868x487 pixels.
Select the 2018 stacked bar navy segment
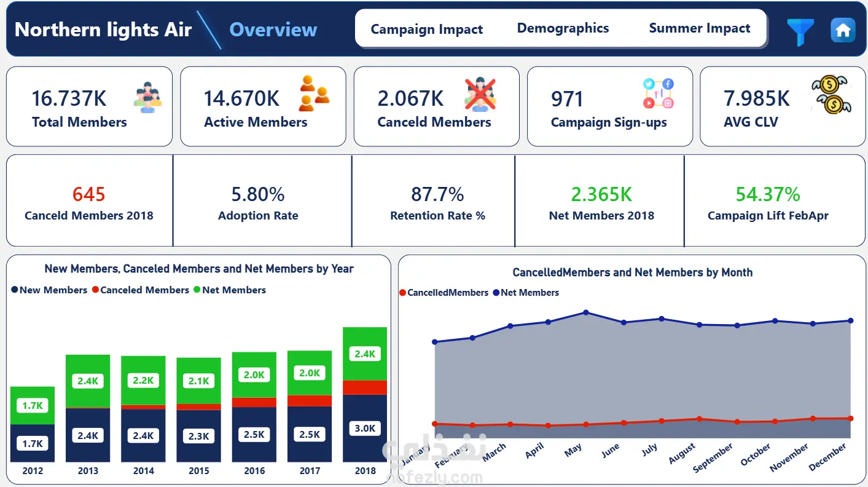coord(365,428)
